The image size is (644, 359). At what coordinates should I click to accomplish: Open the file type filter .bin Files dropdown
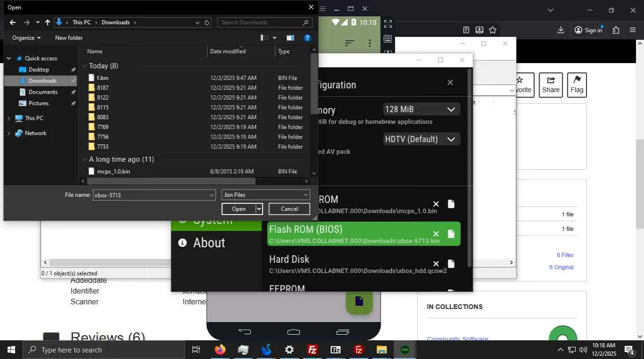[265, 195]
